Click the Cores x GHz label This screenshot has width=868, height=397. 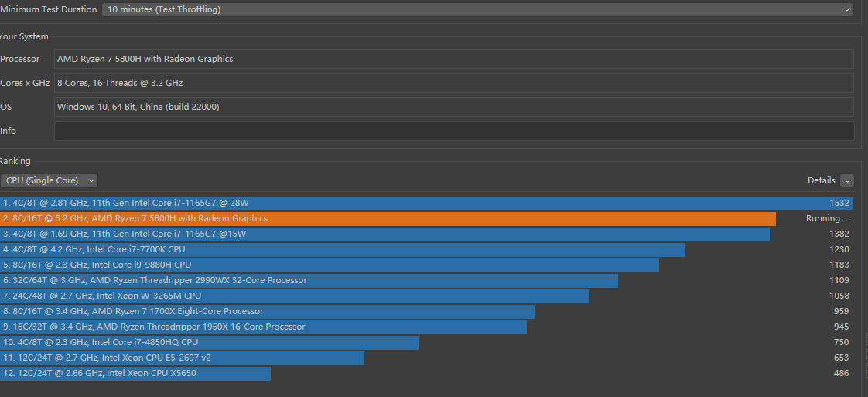25,83
